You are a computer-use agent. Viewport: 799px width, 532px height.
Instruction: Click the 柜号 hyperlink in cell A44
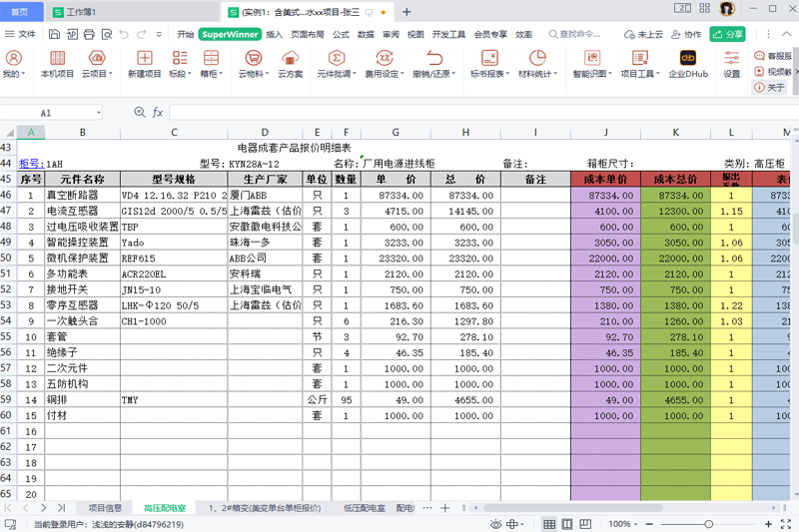click(x=30, y=163)
